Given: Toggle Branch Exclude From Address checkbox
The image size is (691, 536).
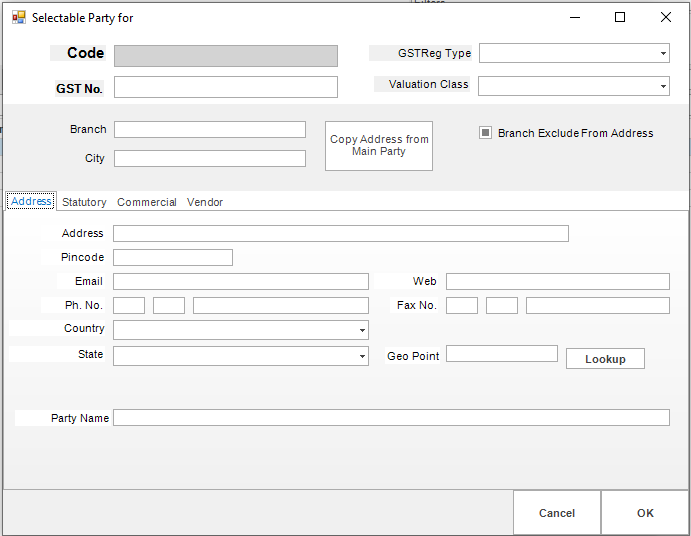Looking at the screenshot, I should pyautogui.click(x=486, y=133).
